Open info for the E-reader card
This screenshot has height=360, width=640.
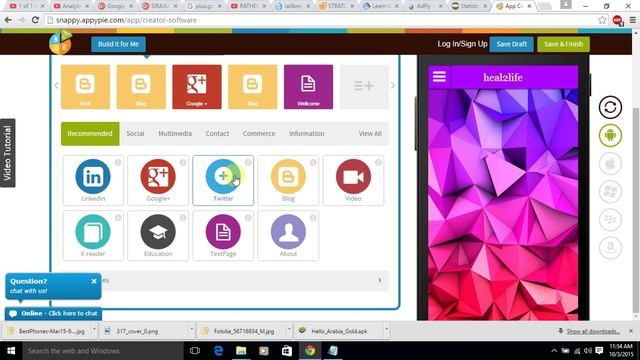click(x=118, y=218)
